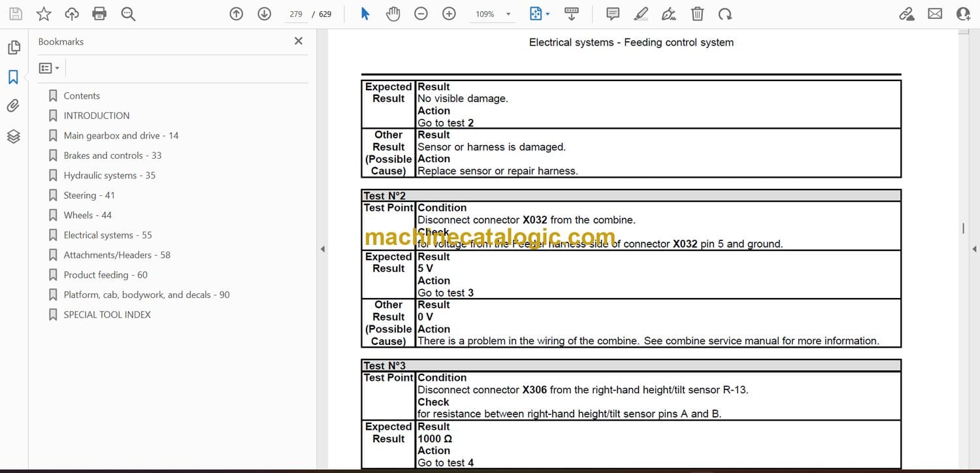Open the Electrical systems - 55 bookmark

pos(107,235)
